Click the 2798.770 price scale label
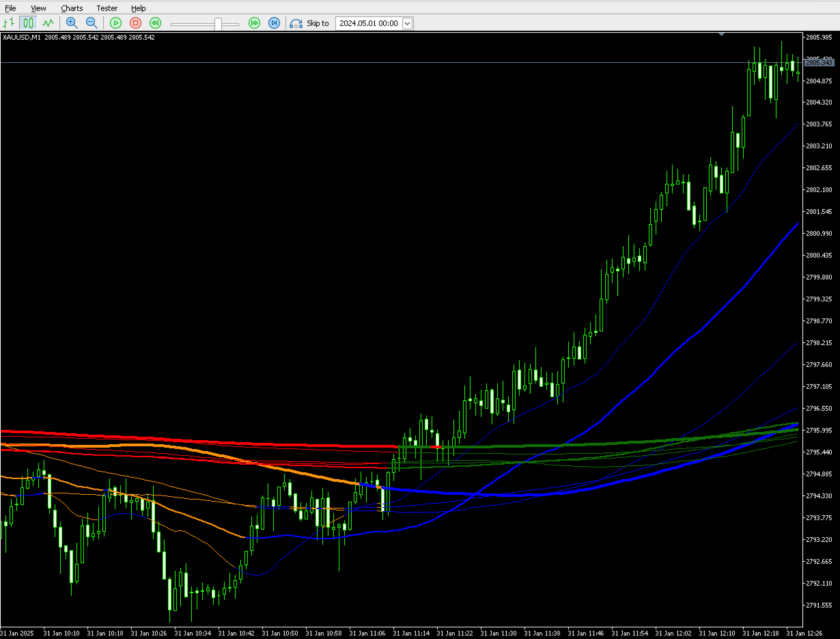This screenshot has width=840, height=639. tap(819, 321)
